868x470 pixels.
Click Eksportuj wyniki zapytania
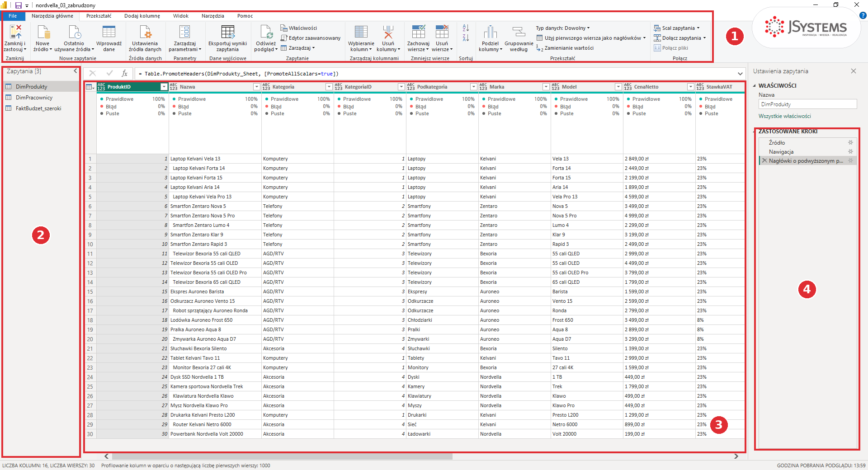[227, 38]
